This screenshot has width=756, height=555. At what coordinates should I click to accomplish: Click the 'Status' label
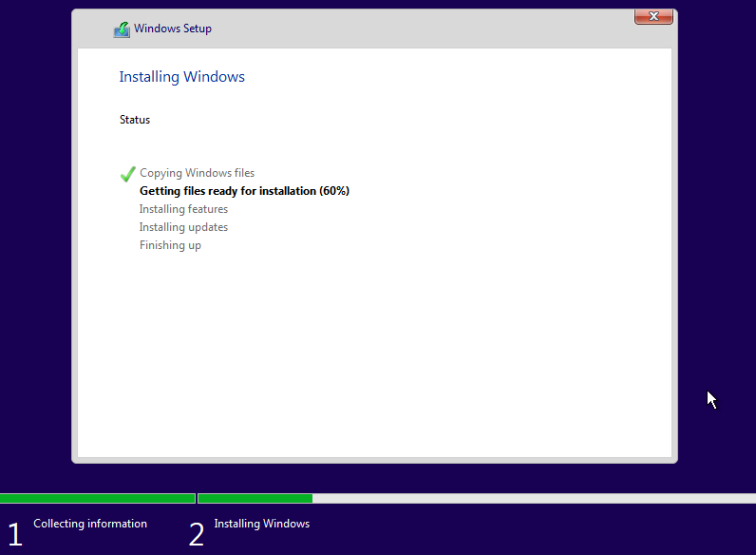[x=135, y=120]
